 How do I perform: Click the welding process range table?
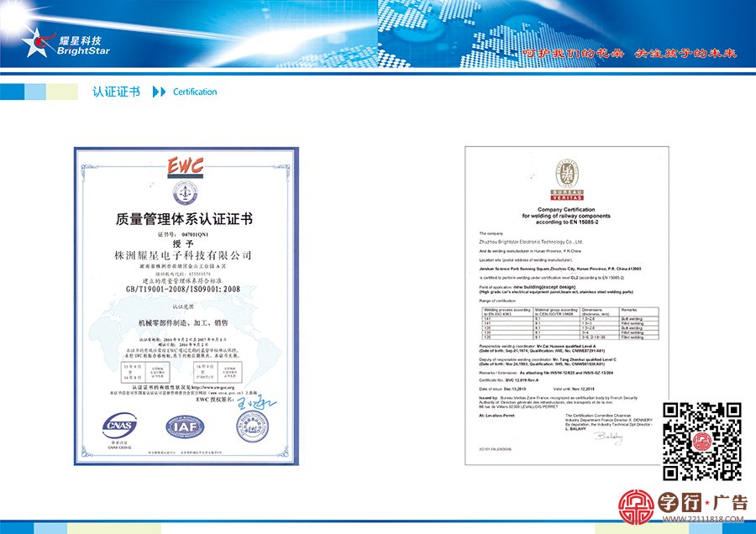point(570,323)
